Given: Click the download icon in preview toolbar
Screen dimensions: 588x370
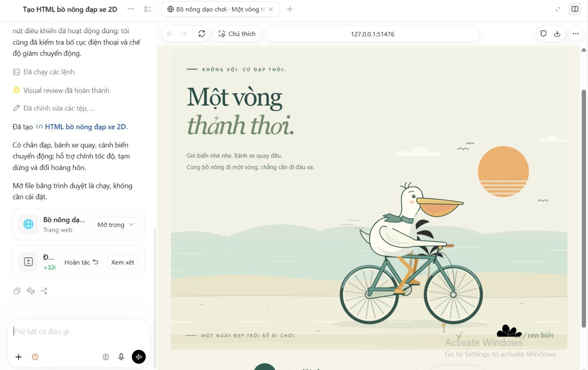Looking at the screenshot, I should pos(557,34).
